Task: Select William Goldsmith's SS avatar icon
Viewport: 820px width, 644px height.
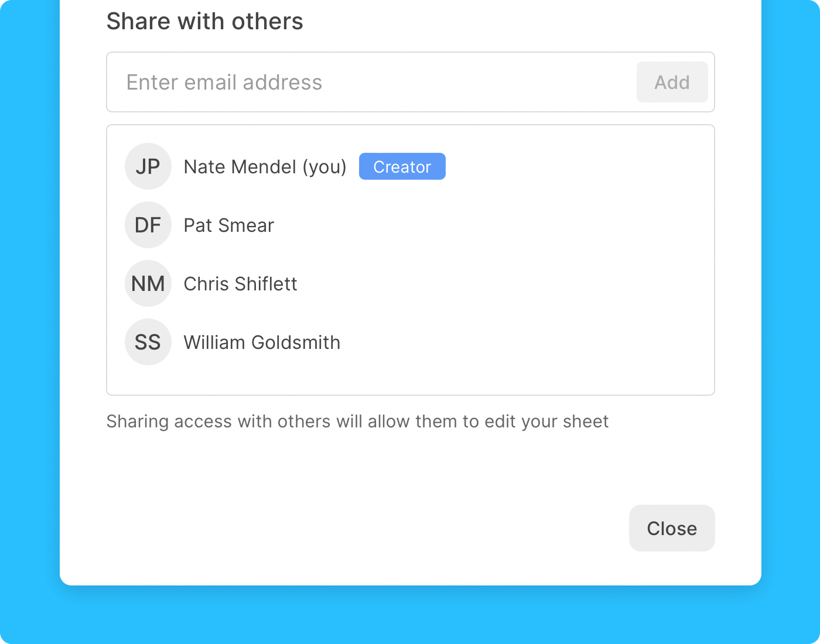Action: (x=148, y=342)
